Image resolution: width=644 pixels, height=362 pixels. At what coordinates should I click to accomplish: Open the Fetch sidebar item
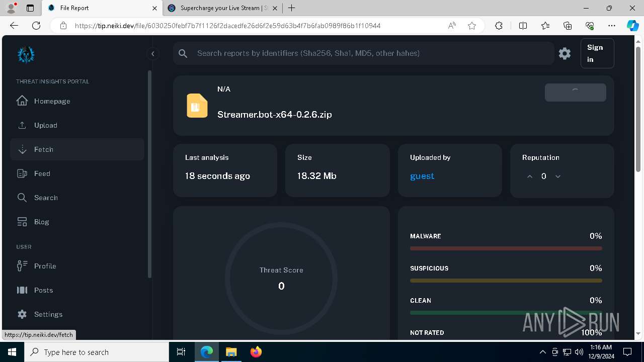pyautogui.click(x=77, y=149)
